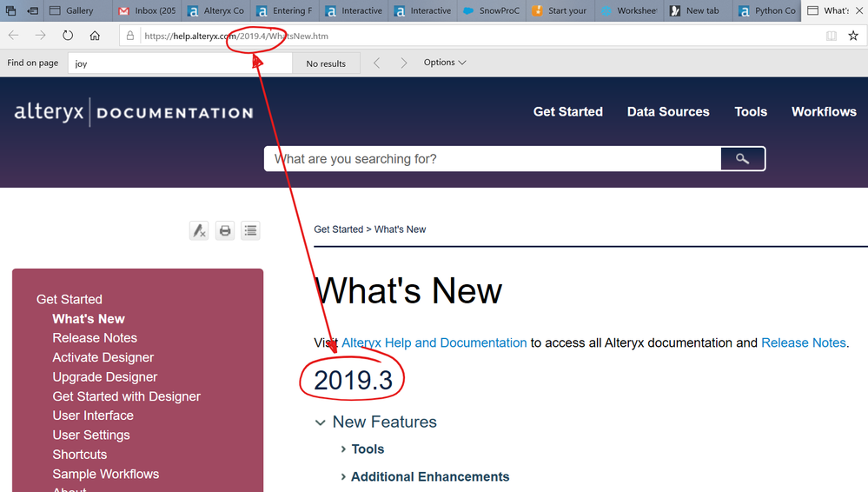Click the Alteryx Documentation logo
Screen dimensions: 868x492
point(134,112)
